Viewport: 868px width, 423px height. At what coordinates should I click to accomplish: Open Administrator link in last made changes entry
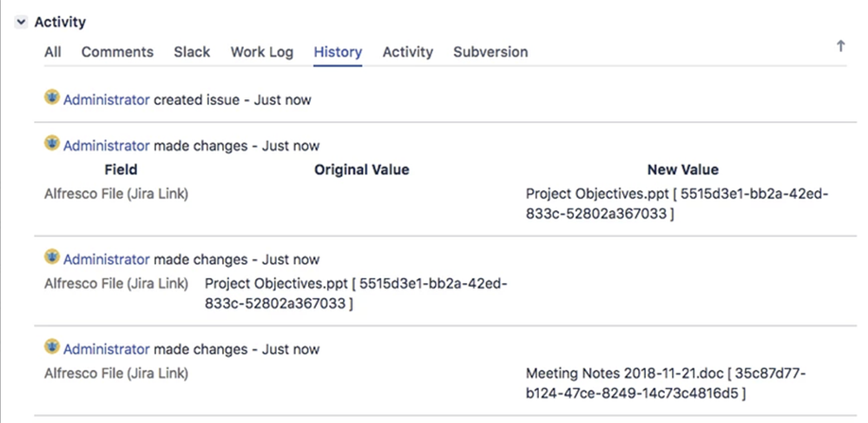point(106,350)
